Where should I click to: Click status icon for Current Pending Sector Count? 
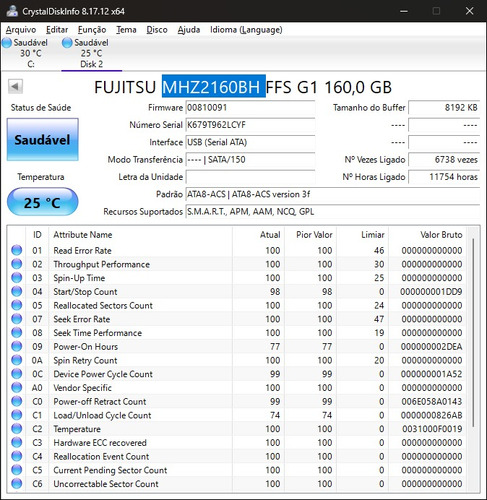[x=17, y=470]
